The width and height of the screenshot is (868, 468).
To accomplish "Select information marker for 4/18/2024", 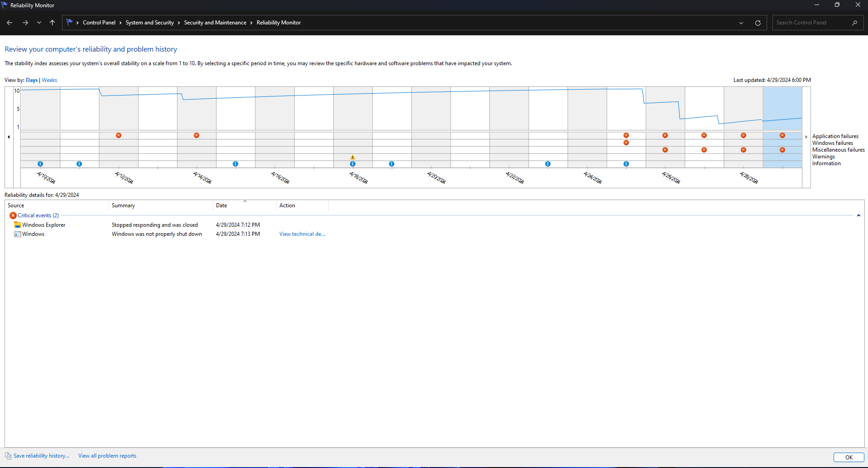I will pyautogui.click(x=353, y=164).
